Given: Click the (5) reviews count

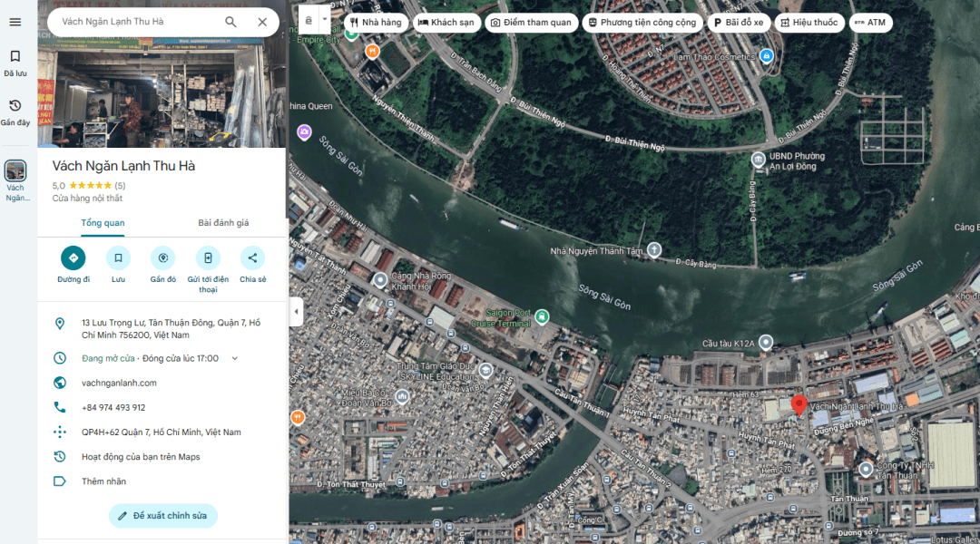Looking at the screenshot, I should click(x=120, y=186).
